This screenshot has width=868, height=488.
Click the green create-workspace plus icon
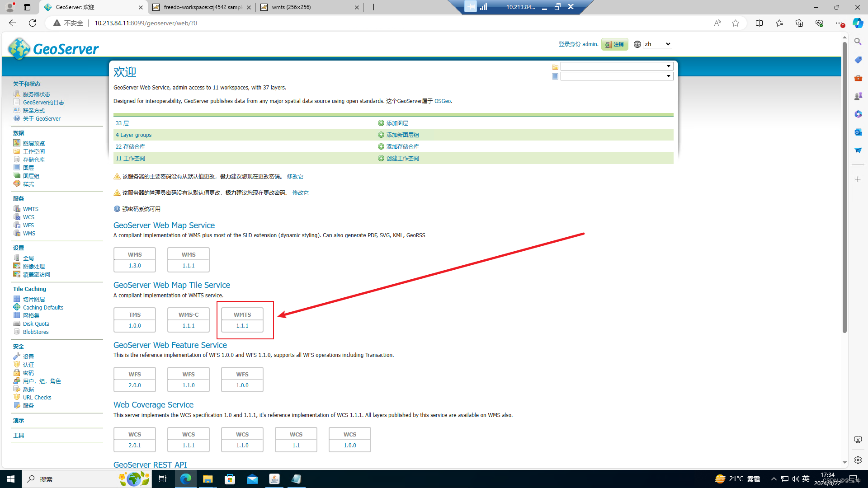[x=381, y=158]
